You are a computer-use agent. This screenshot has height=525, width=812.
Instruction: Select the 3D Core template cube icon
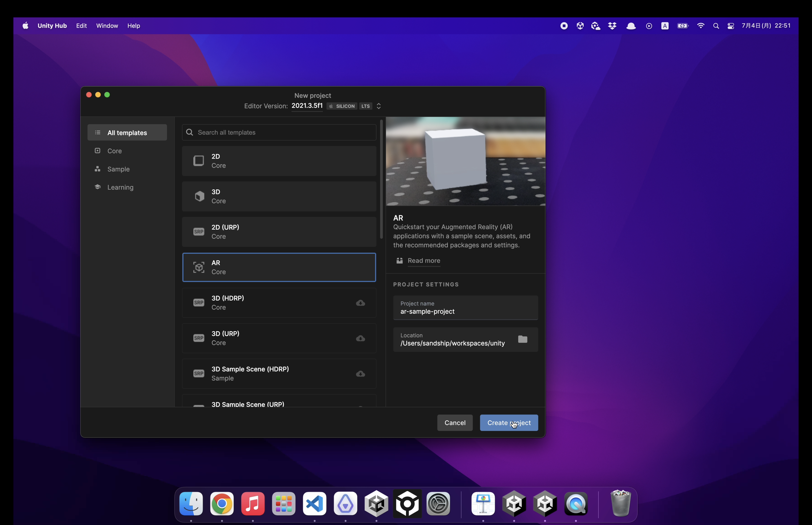coord(199,196)
